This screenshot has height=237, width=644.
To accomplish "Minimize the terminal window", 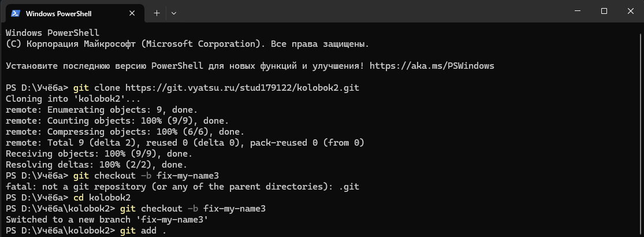I will (577, 11).
